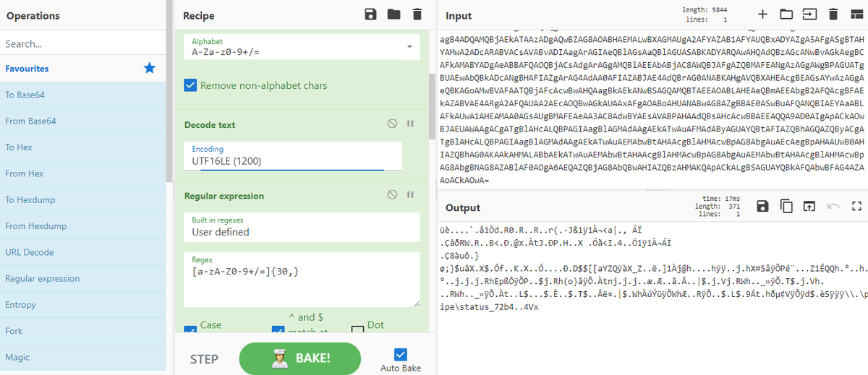Load a recipe via the folder icon
Viewport: 868px width, 375px height.
(x=393, y=14)
